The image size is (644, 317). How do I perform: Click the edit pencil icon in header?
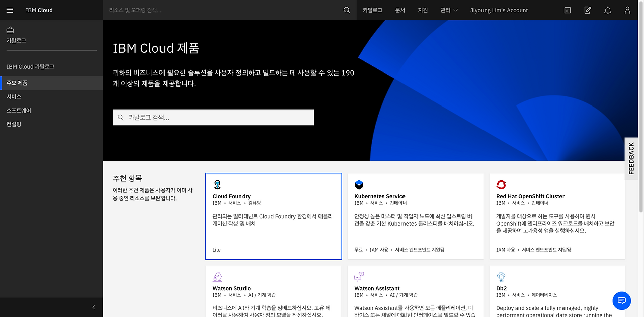[588, 10]
